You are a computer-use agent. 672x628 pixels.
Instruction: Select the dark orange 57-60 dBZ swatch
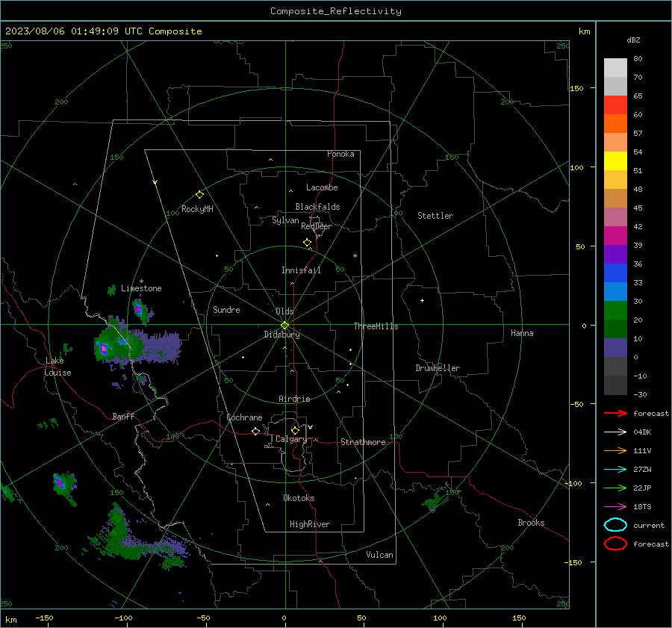615,124
